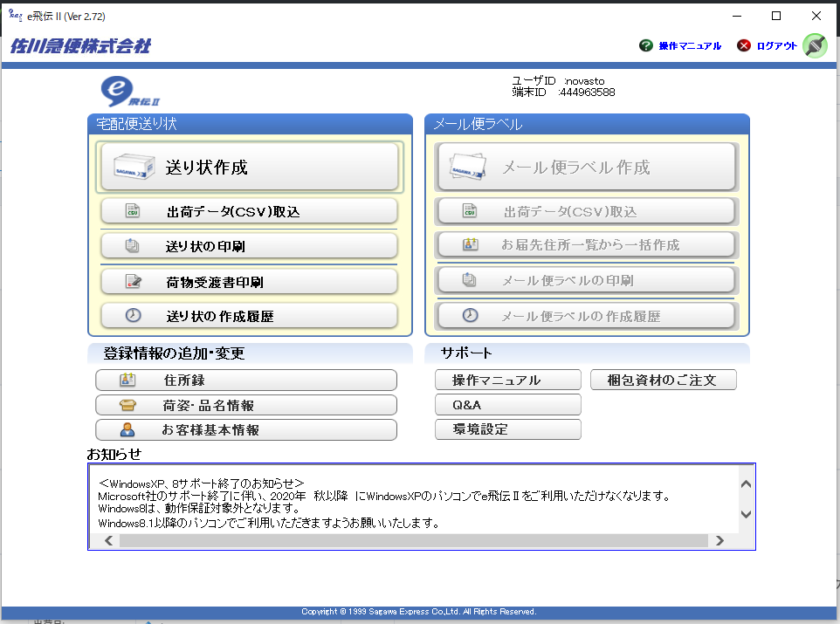The width and height of the screenshot is (840, 624).
Task: Click the address book icon beside お届先住所一覧
Action: coord(471,244)
